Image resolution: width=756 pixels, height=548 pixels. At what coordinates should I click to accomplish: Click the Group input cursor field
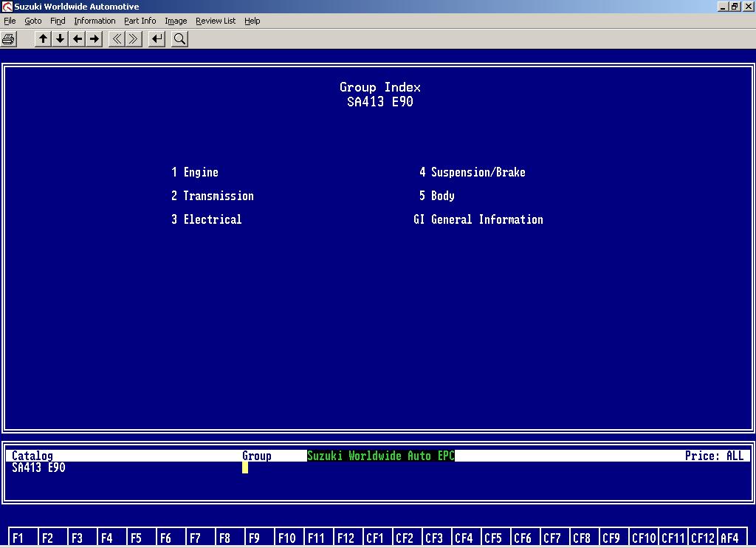pos(245,467)
